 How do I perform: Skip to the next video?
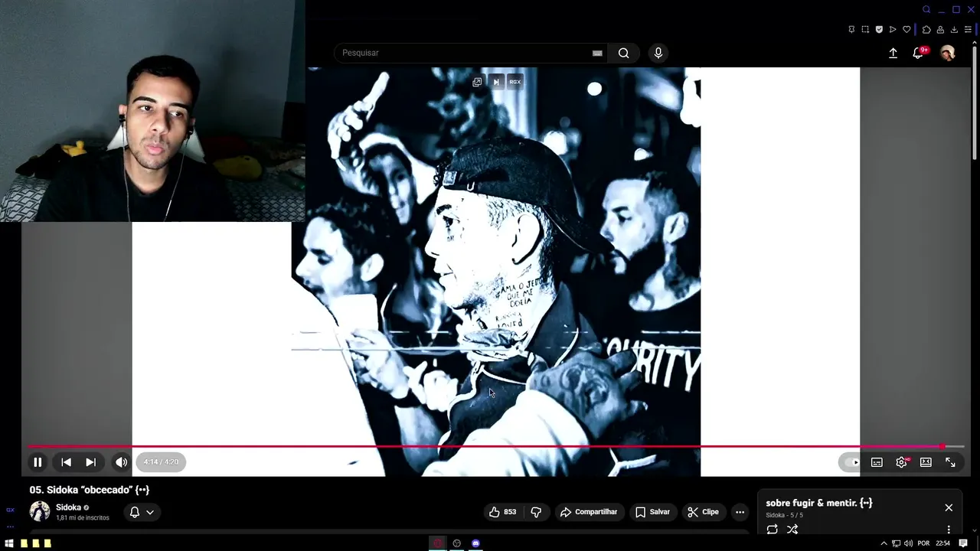[90, 462]
